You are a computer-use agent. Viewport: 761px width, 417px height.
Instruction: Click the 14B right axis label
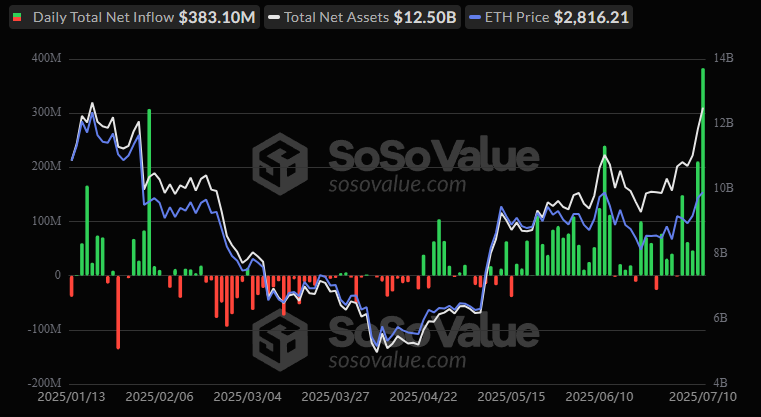(x=723, y=58)
